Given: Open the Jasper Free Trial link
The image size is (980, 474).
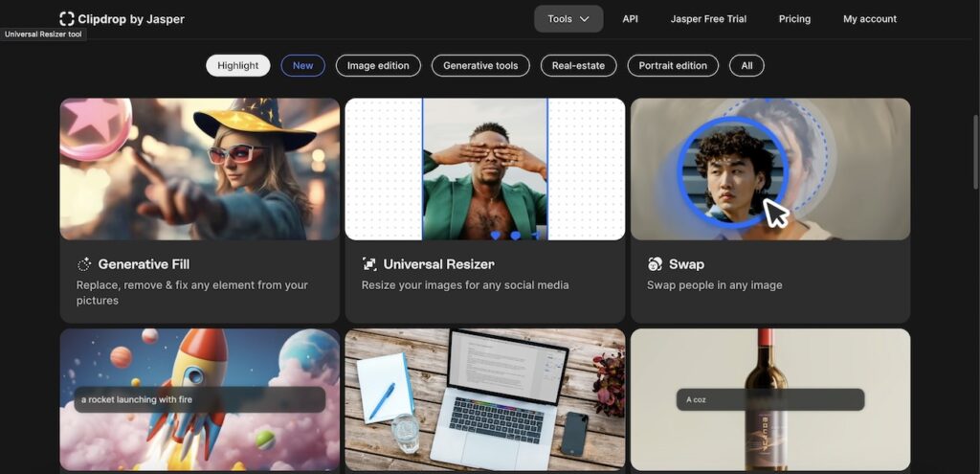Looking at the screenshot, I should click(x=708, y=18).
